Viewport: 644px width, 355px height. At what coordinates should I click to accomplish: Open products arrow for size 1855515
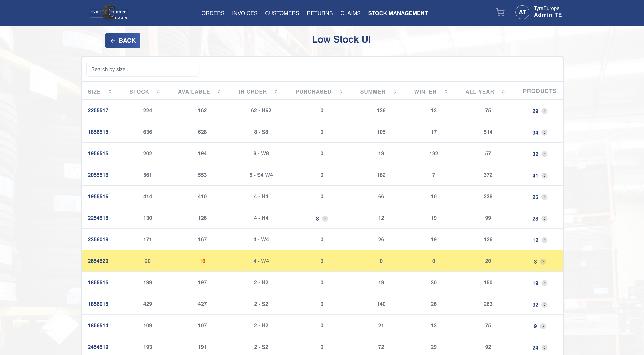pyautogui.click(x=544, y=283)
